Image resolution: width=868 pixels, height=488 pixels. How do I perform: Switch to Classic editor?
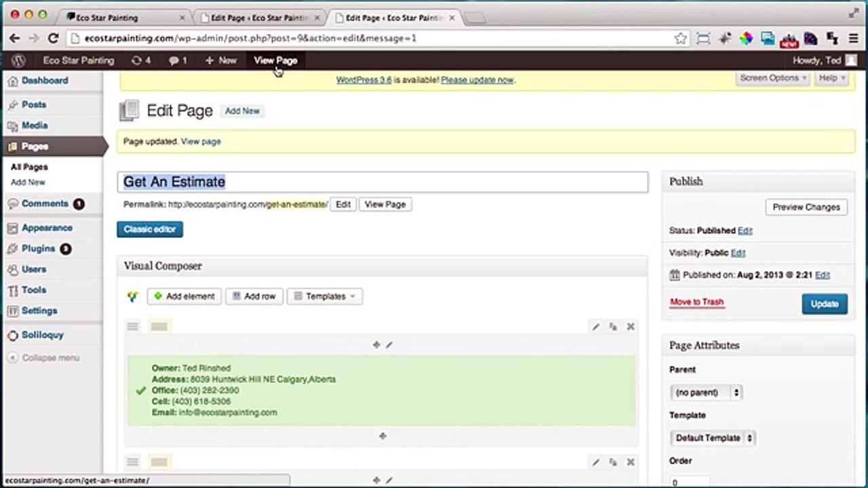coord(149,229)
